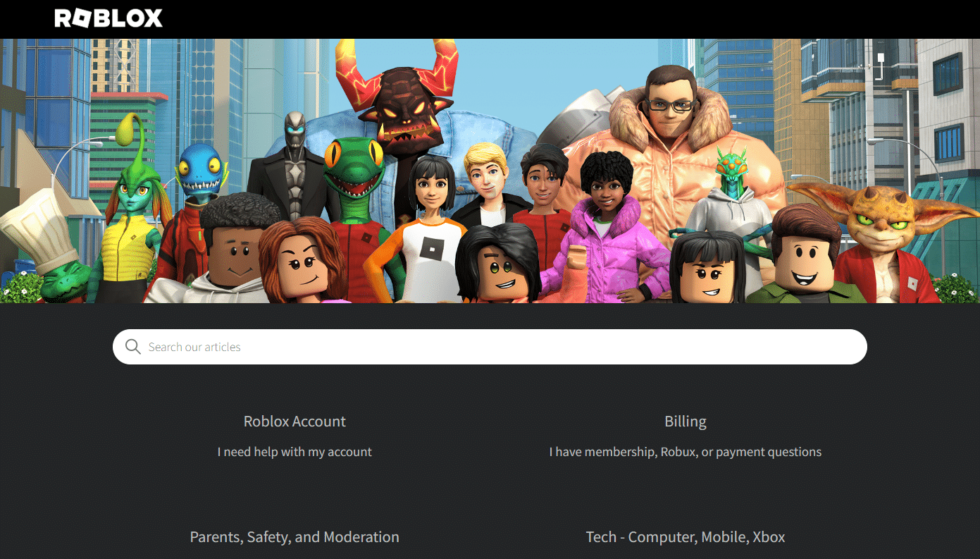
Task: Focus the Search our articles field
Action: (490, 347)
